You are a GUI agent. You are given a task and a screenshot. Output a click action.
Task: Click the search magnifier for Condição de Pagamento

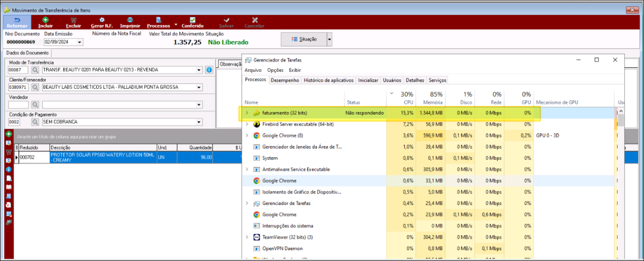pos(35,122)
